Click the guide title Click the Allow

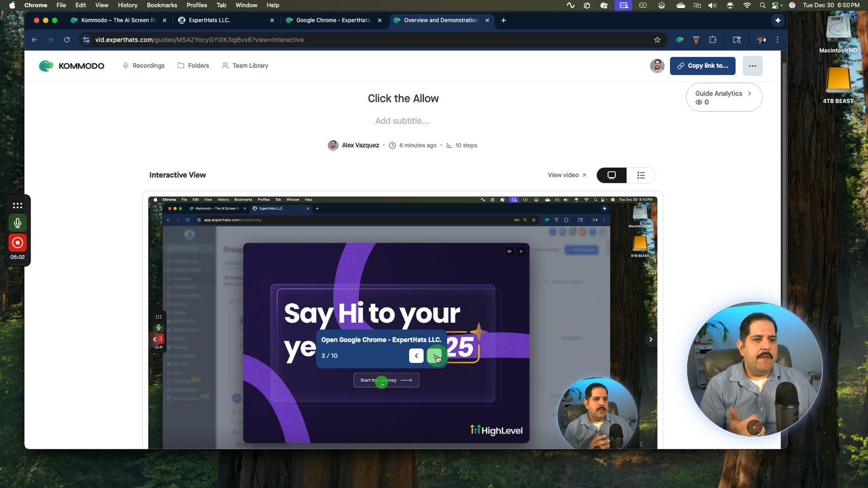point(403,98)
